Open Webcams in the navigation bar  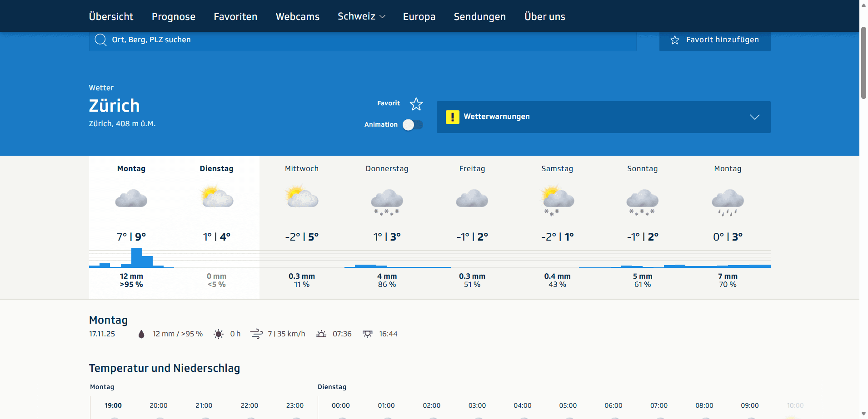click(298, 16)
